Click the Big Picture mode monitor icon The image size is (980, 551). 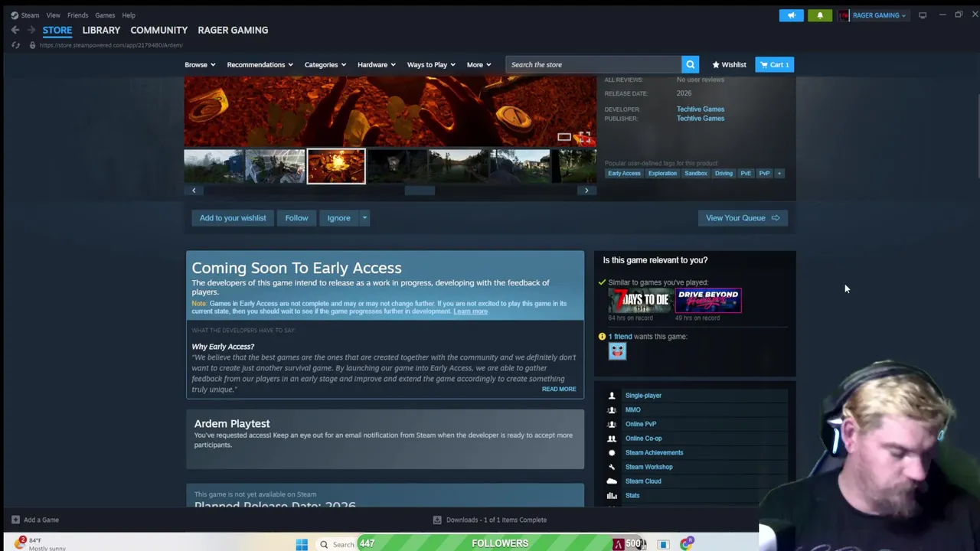point(923,15)
